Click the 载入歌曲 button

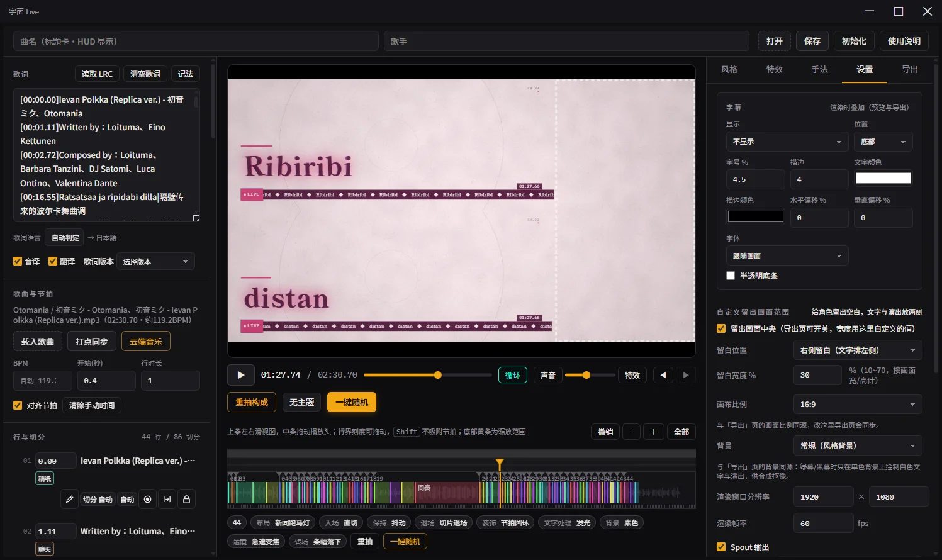[x=38, y=341]
